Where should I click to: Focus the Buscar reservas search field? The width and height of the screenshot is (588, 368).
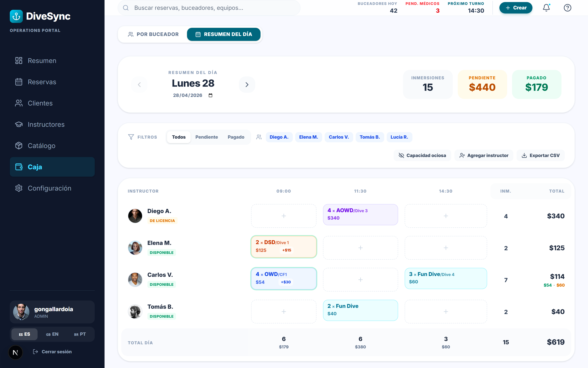point(209,8)
